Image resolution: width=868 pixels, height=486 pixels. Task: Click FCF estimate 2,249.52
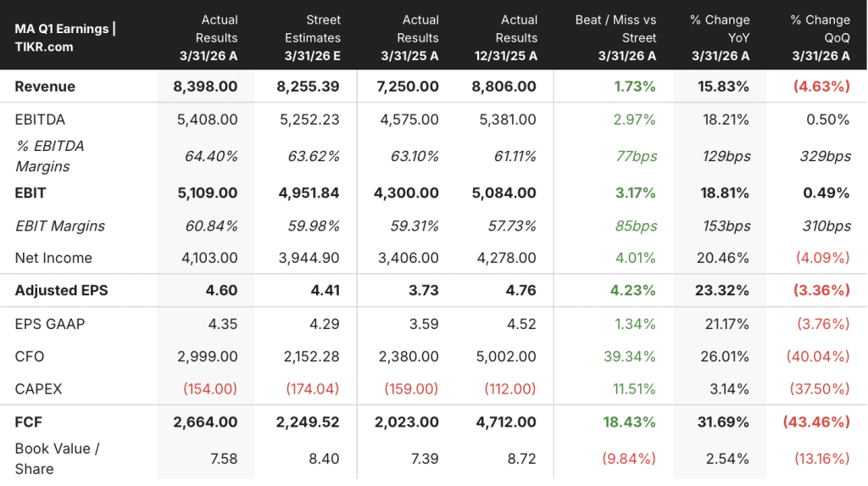[308, 422]
